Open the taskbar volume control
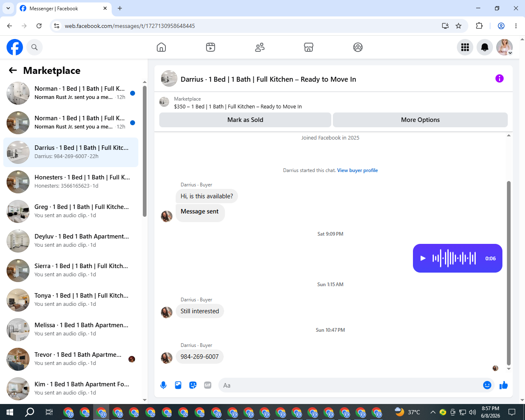Viewport: 525px width, 420px height. (x=472, y=412)
